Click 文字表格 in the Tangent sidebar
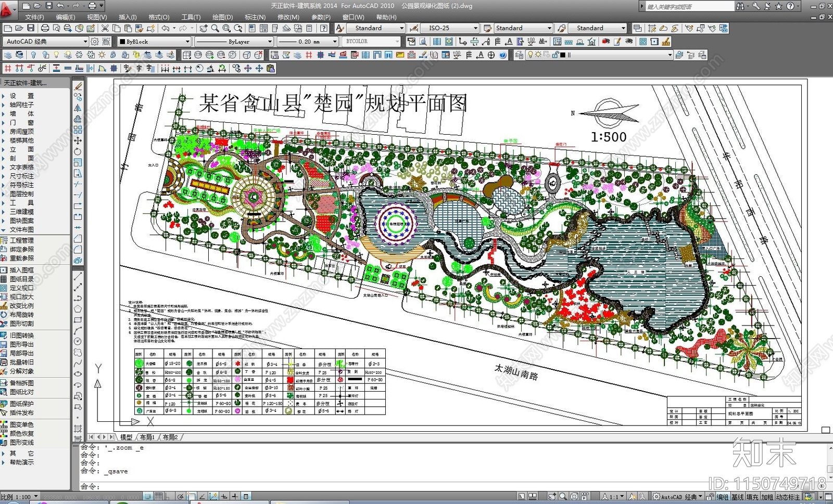The image size is (833, 504). coord(22,167)
